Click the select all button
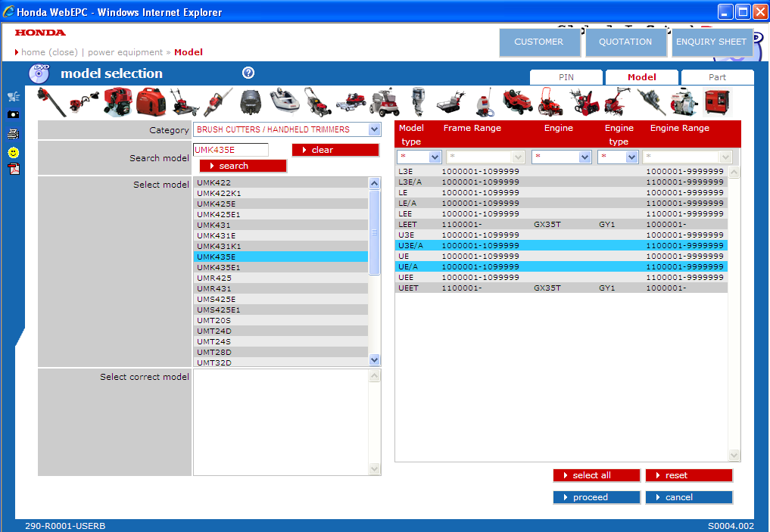770x532 pixels. [x=597, y=475]
